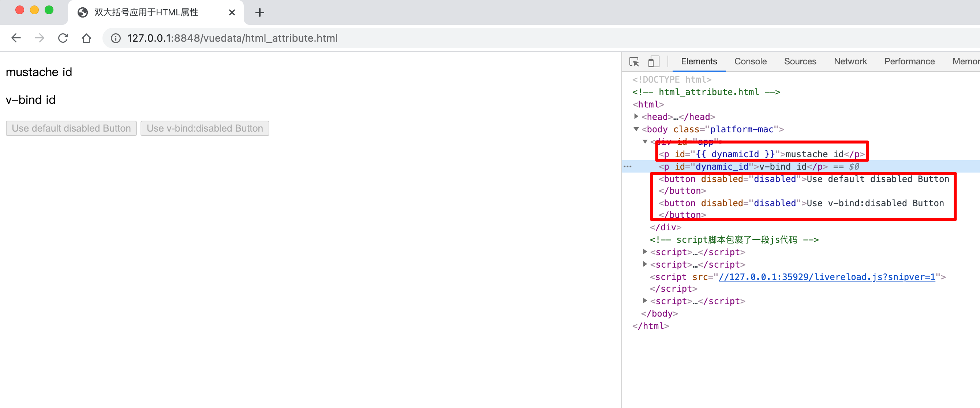
Task: Close the 双大括号应用于HTML属性 tab
Action: (x=232, y=12)
